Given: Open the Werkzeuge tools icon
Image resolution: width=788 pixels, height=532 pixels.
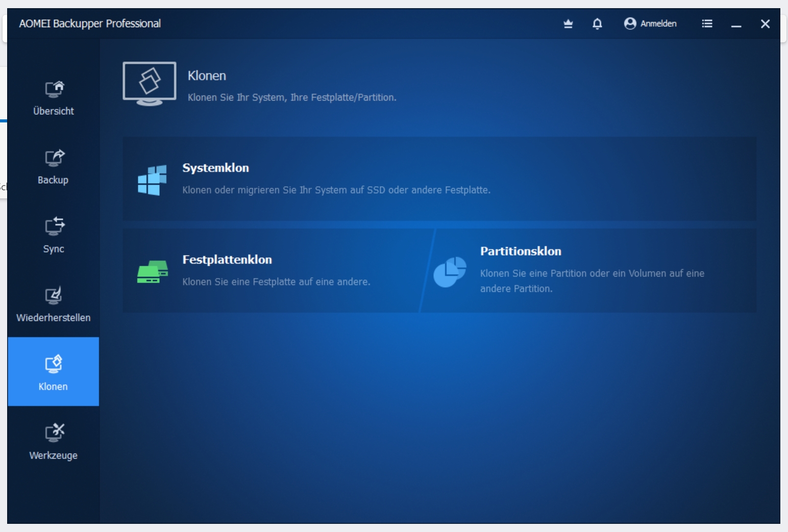Looking at the screenshot, I should click(54, 433).
